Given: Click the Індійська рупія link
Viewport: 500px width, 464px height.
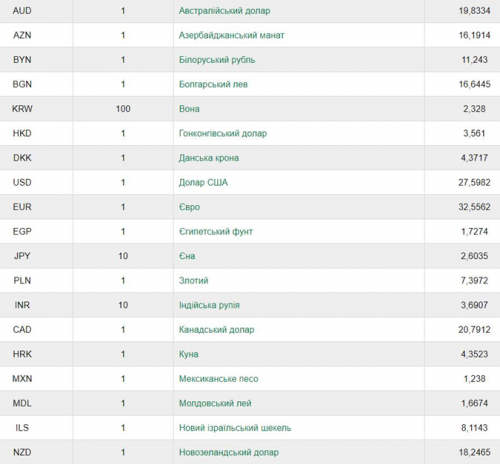Looking at the screenshot, I should 209,305.
